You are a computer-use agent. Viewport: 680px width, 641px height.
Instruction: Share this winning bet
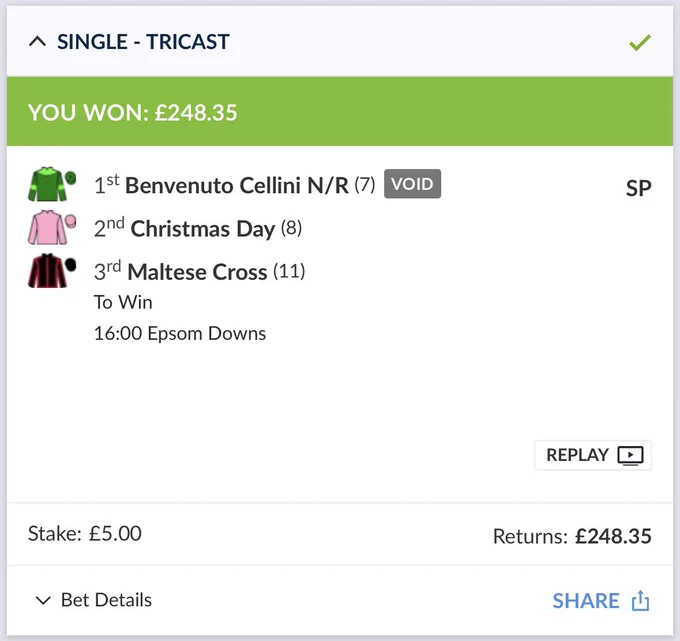coord(601,601)
